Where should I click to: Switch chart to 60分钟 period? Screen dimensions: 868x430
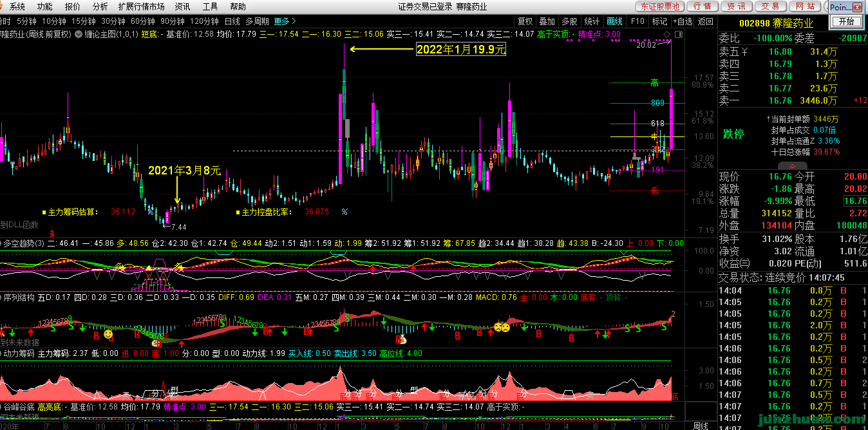pos(142,21)
